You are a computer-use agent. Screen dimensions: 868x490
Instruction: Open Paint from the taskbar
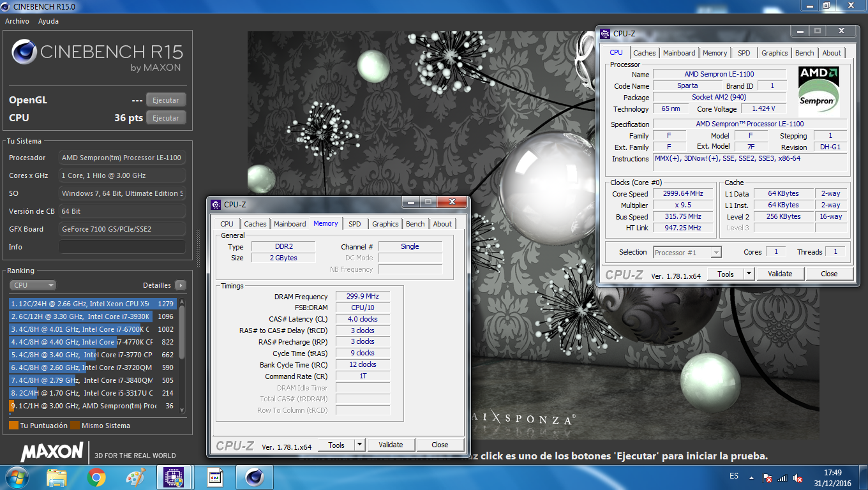pyautogui.click(x=135, y=477)
